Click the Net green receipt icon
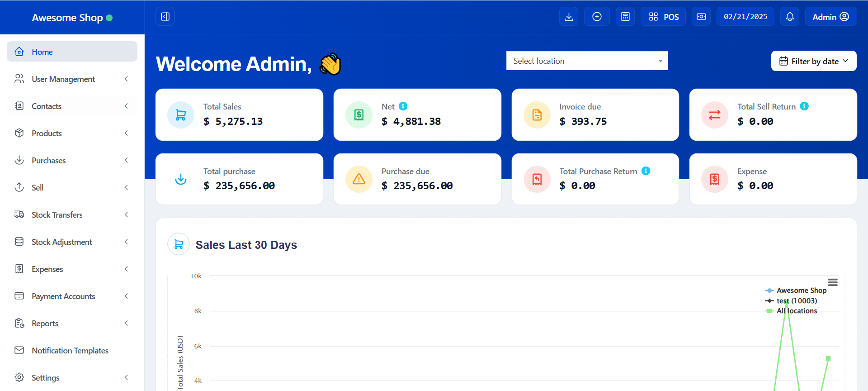Viewport: 868px width, 391px height. click(359, 115)
